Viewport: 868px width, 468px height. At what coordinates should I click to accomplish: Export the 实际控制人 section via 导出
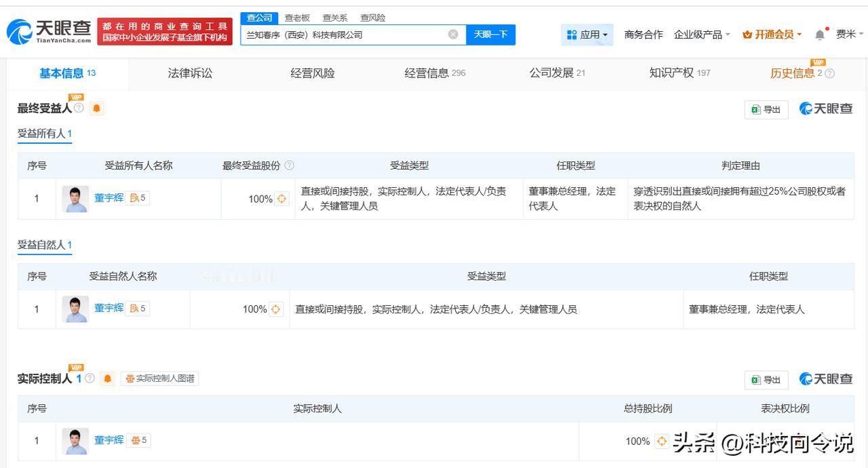766,380
